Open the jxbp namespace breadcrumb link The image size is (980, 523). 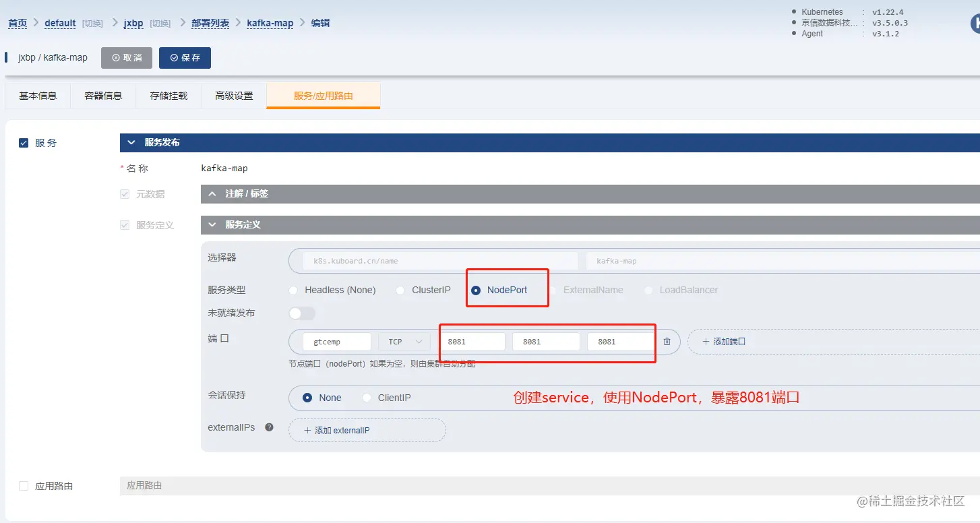tap(133, 23)
